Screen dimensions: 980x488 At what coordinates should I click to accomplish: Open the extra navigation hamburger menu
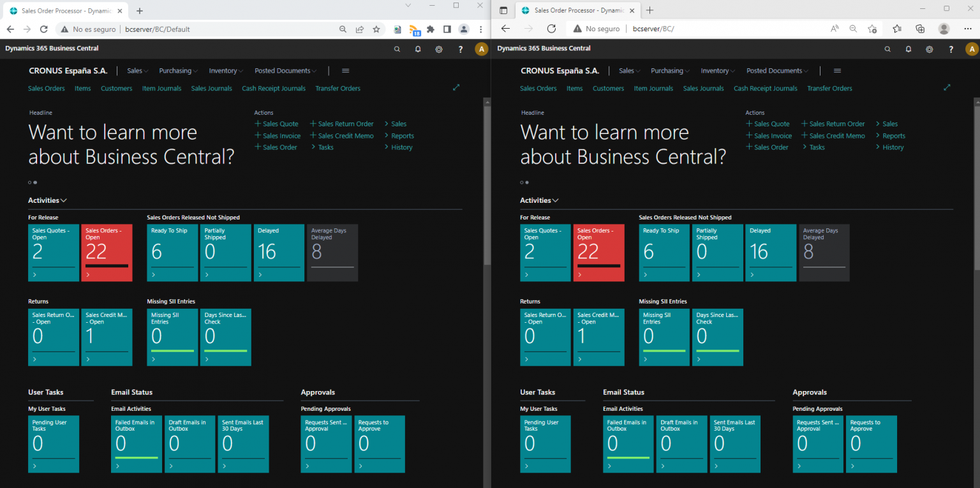345,71
